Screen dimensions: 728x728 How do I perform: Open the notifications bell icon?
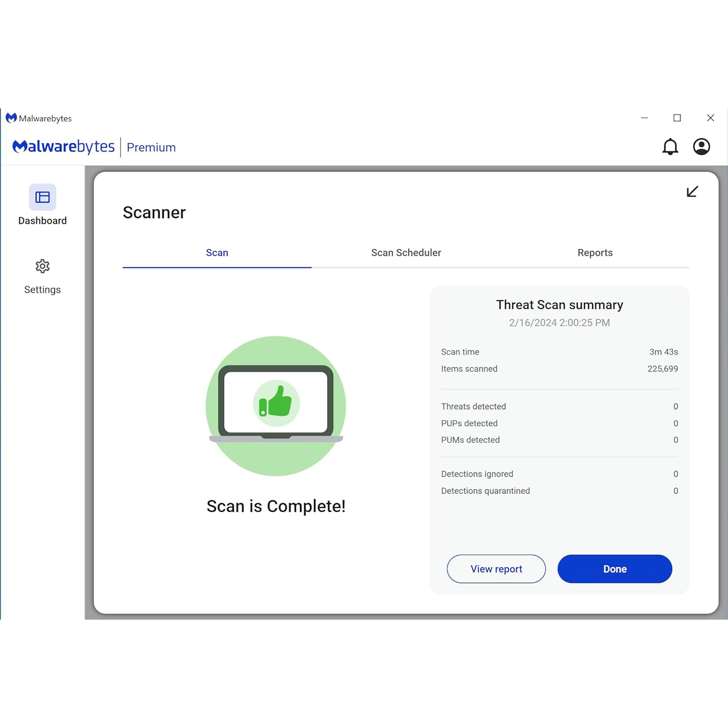(x=670, y=146)
